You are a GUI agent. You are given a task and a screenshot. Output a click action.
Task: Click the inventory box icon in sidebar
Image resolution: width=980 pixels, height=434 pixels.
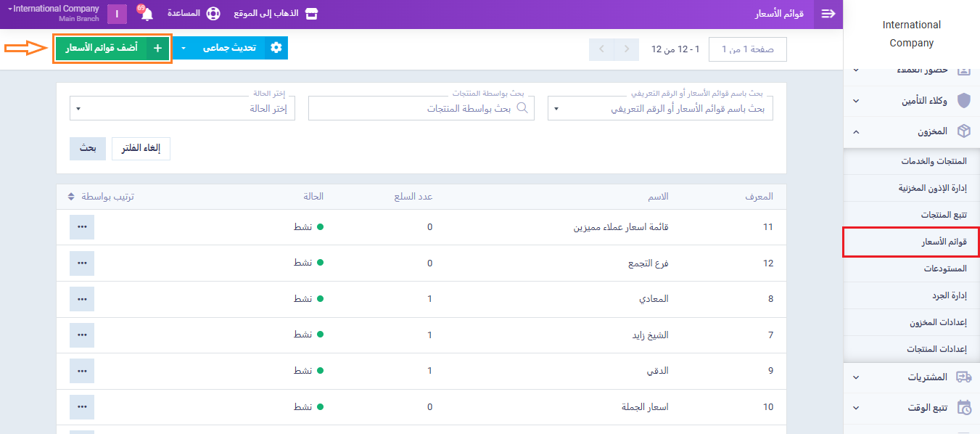pos(963,131)
